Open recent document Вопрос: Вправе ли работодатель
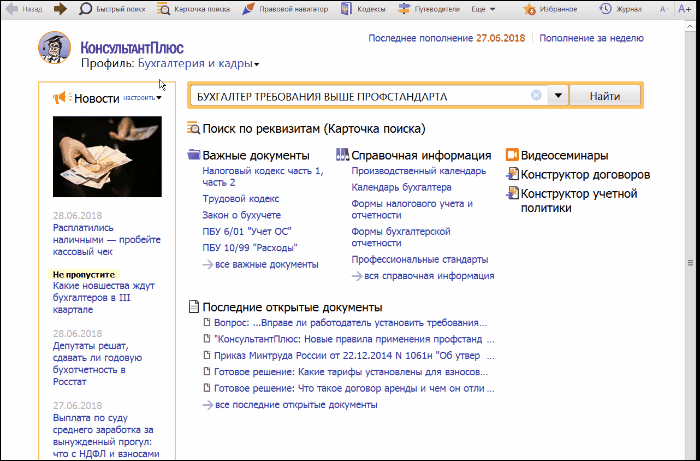 [350, 323]
